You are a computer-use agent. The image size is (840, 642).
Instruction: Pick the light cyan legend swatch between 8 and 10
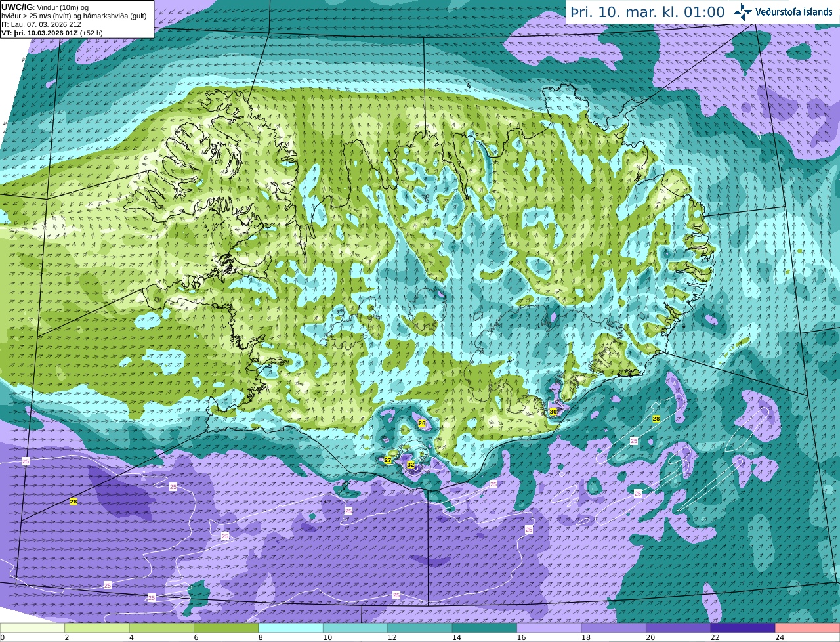pyautogui.click(x=291, y=628)
